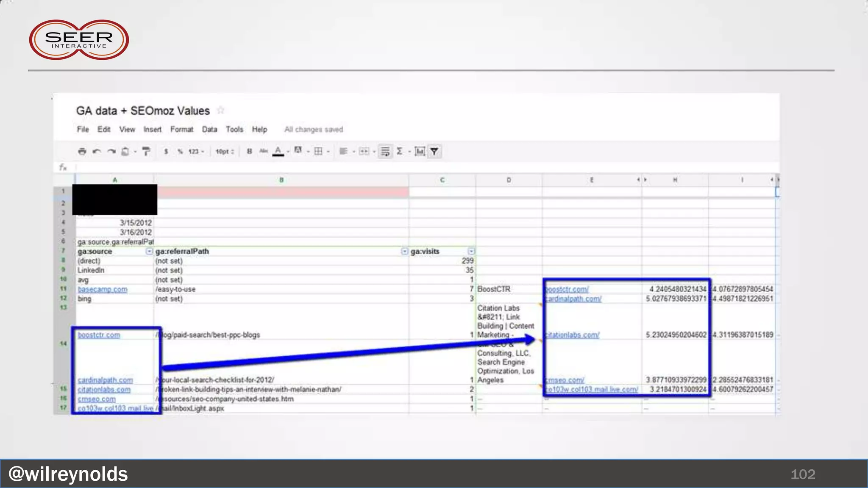Viewport: 868px width, 488px height.
Task: Open the ga:visits column filter dropdown
Action: (471, 251)
